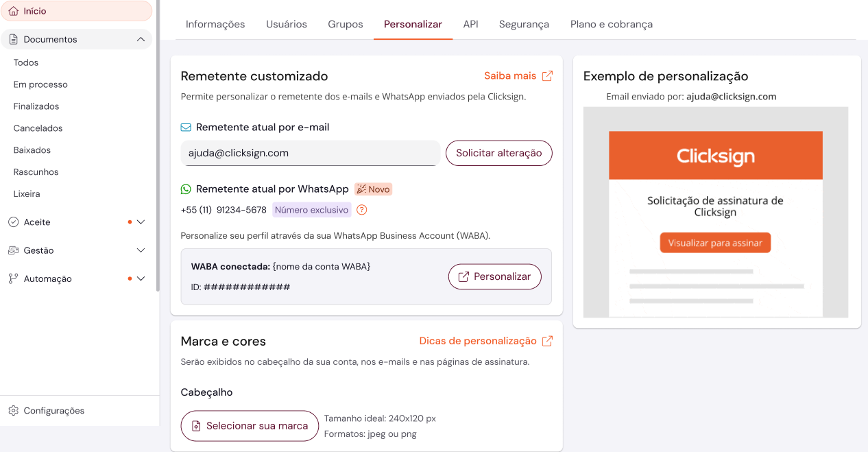Click the external link icon beside Dicas de personalização
This screenshot has height=452, width=868.
pyautogui.click(x=547, y=341)
